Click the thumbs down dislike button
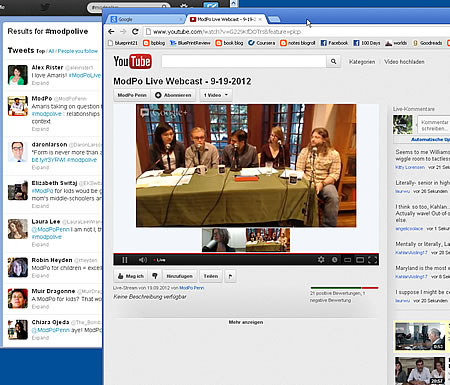Screen dimensions: 450x385 [x=155, y=276]
